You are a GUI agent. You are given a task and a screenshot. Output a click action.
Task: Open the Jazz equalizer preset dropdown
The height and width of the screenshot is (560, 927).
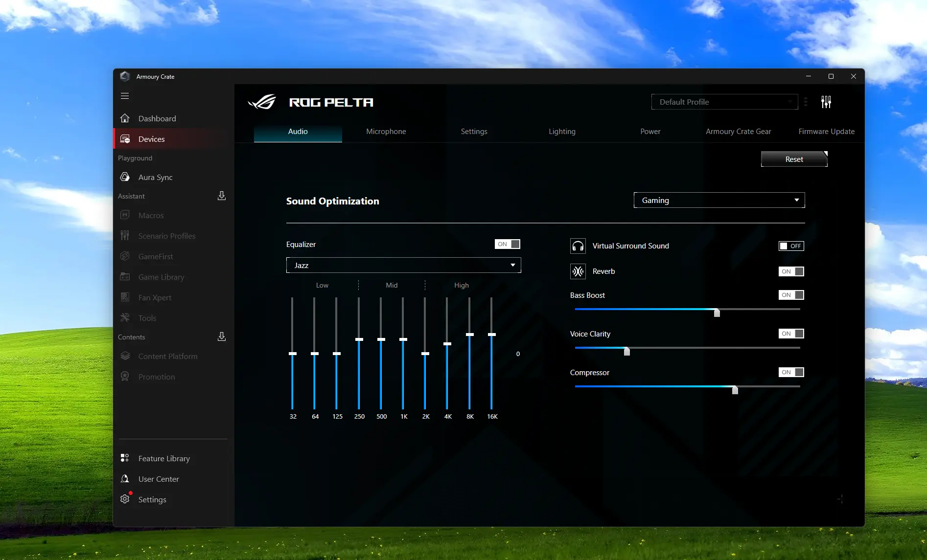click(403, 265)
